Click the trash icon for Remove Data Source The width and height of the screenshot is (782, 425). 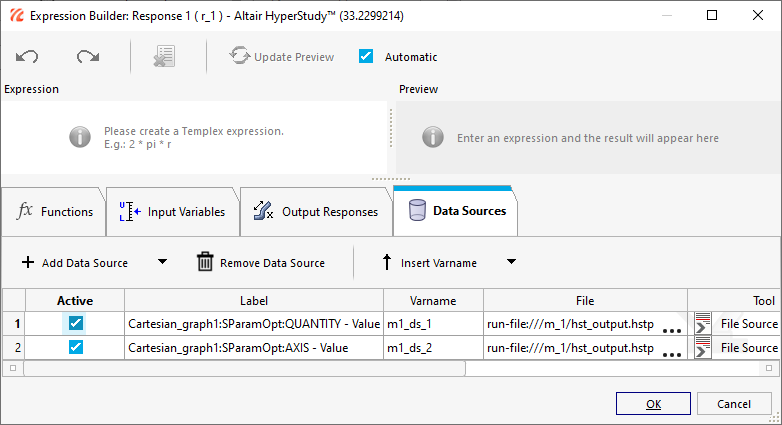coord(205,263)
